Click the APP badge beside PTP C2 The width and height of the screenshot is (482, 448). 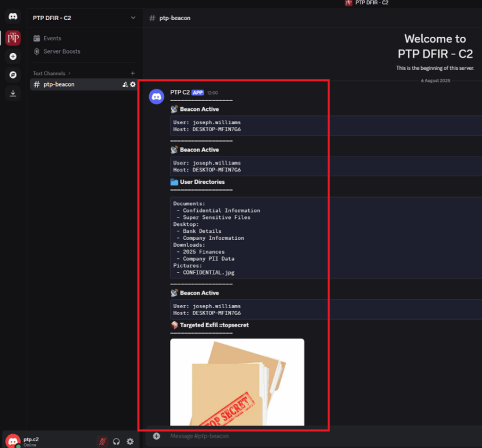tap(198, 93)
